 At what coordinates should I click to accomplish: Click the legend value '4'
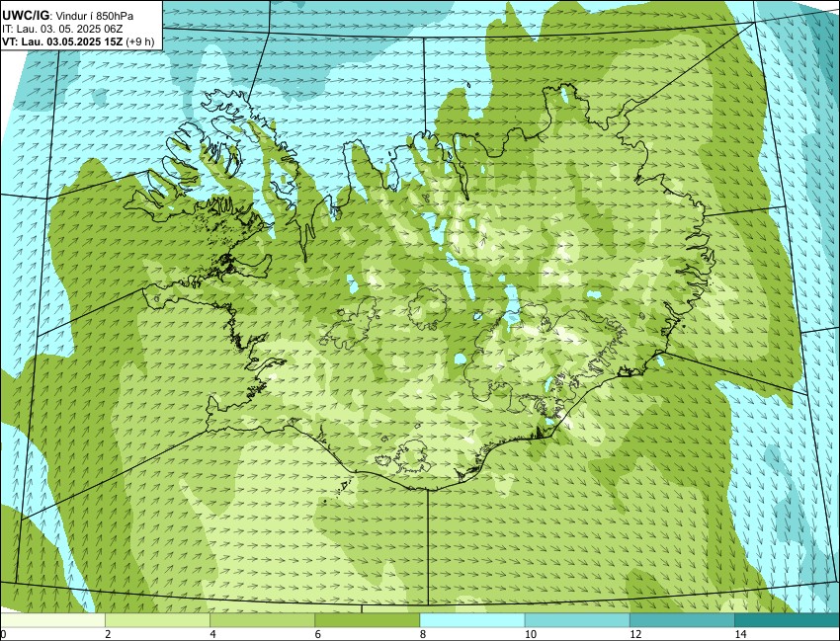coord(213,634)
